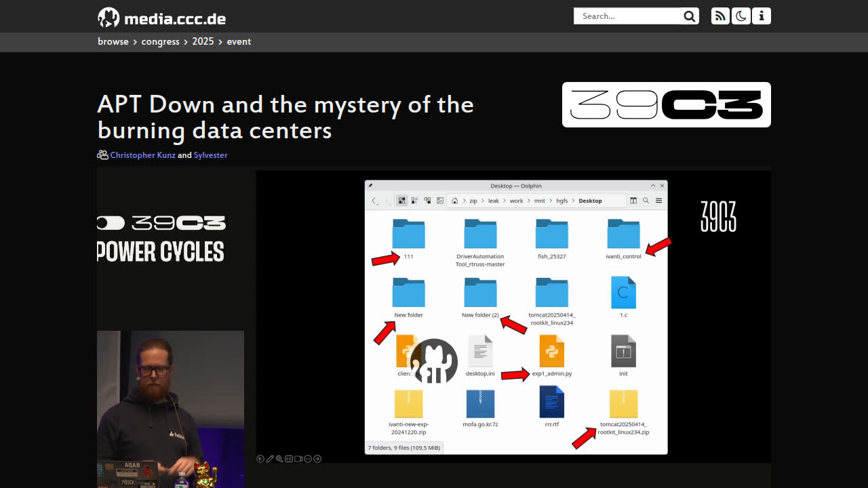Click zoom magnifier in slide controls
868x488 pixels.
pos(279,459)
